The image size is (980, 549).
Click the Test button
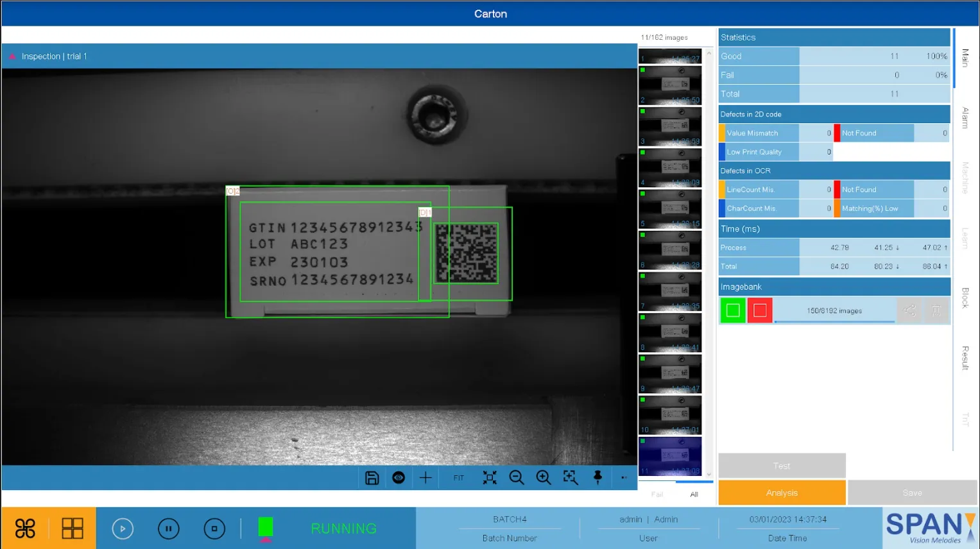click(782, 466)
